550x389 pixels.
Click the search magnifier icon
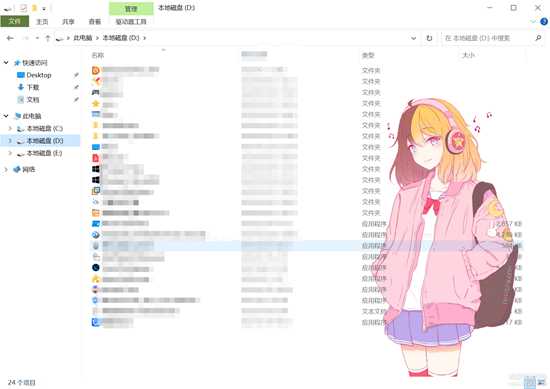(538, 38)
